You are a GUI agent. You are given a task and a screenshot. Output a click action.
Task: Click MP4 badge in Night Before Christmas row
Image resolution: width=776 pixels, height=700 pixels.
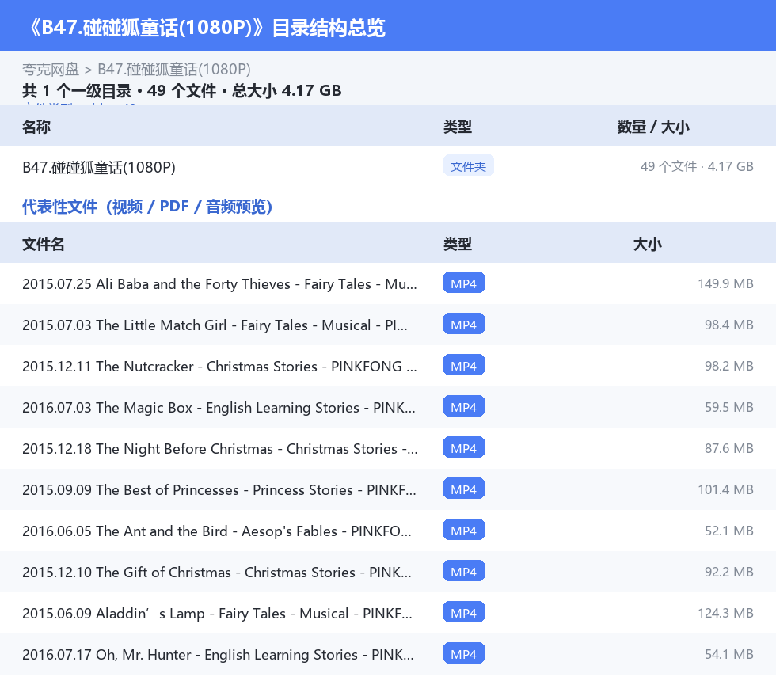pyautogui.click(x=464, y=447)
